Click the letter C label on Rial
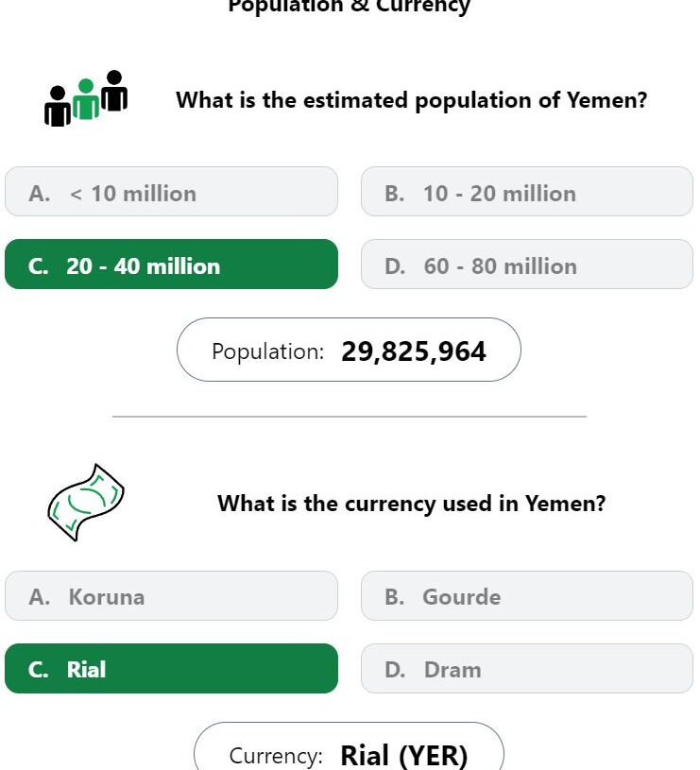 tap(39, 670)
